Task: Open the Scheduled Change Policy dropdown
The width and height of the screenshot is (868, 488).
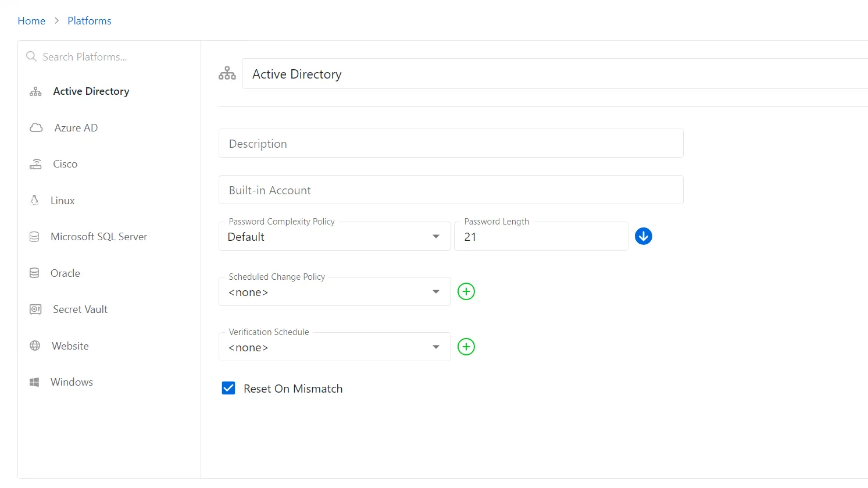Action: pos(335,291)
